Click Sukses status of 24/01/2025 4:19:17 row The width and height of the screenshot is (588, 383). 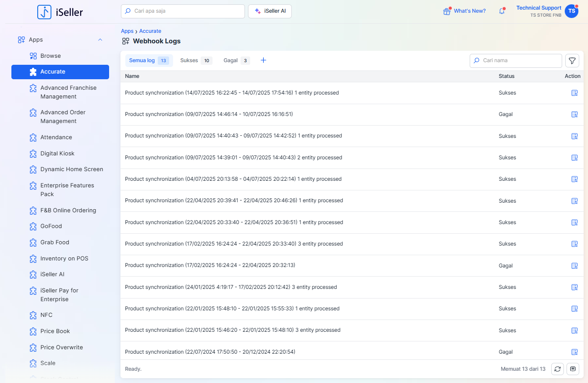(507, 287)
